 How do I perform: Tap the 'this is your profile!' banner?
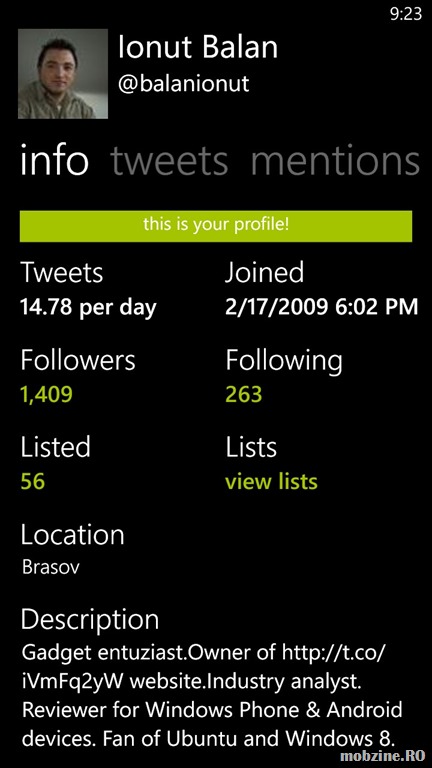pyautogui.click(x=216, y=226)
